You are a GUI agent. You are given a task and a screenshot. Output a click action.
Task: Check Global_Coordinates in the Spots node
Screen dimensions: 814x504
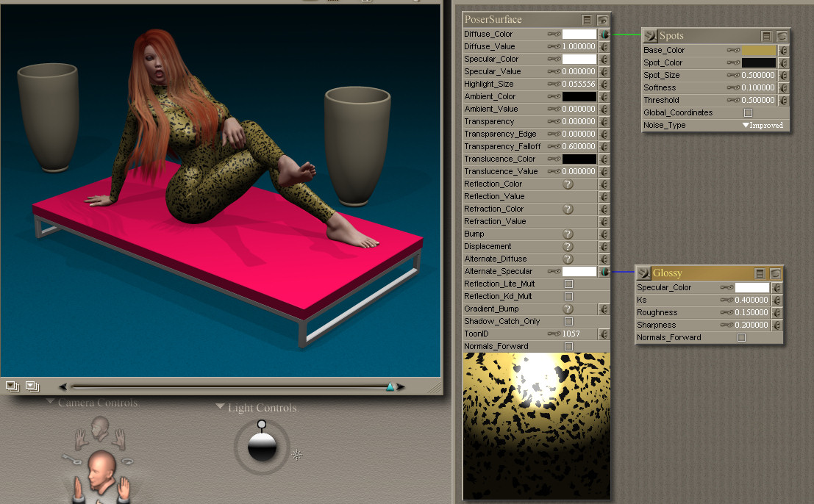[748, 112]
